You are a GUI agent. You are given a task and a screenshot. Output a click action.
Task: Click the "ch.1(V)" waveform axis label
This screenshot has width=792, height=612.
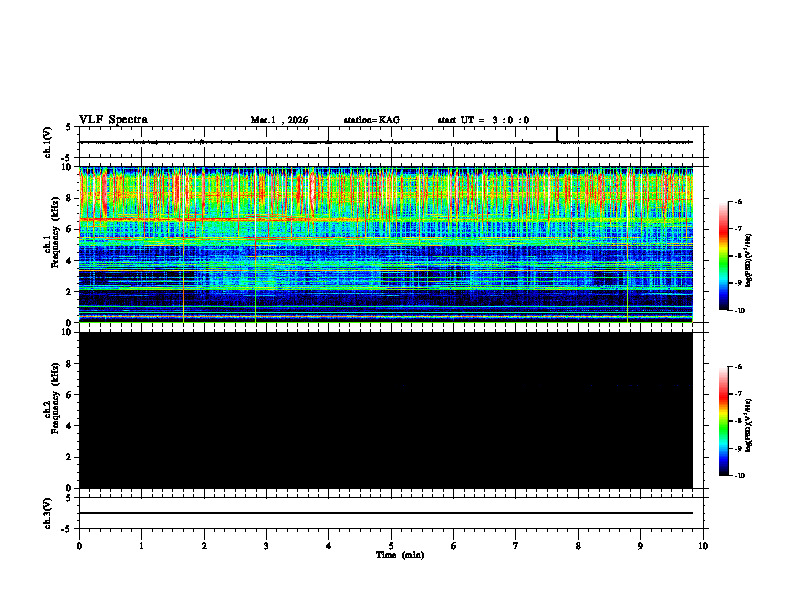point(48,142)
